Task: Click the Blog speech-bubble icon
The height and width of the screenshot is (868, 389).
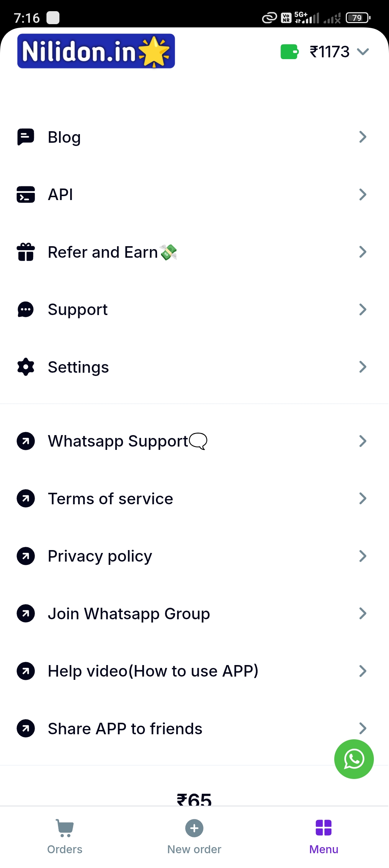Action: tap(26, 137)
